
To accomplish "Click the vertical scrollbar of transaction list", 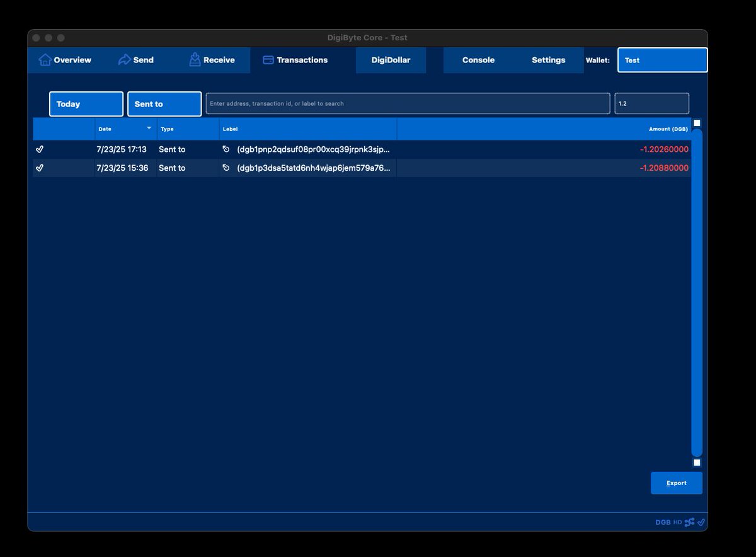I will point(697,292).
